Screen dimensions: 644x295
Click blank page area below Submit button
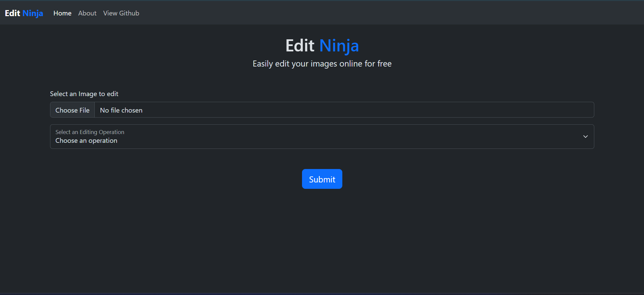coord(322,242)
